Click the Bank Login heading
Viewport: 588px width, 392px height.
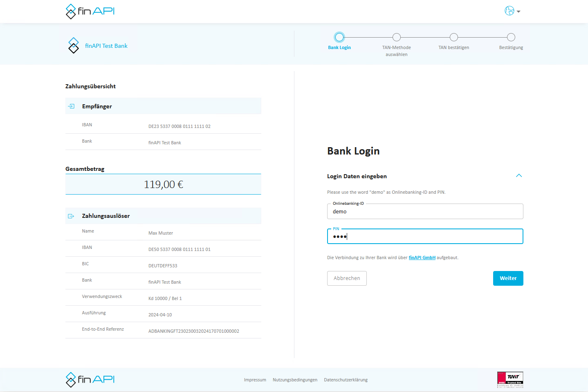[353, 151]
